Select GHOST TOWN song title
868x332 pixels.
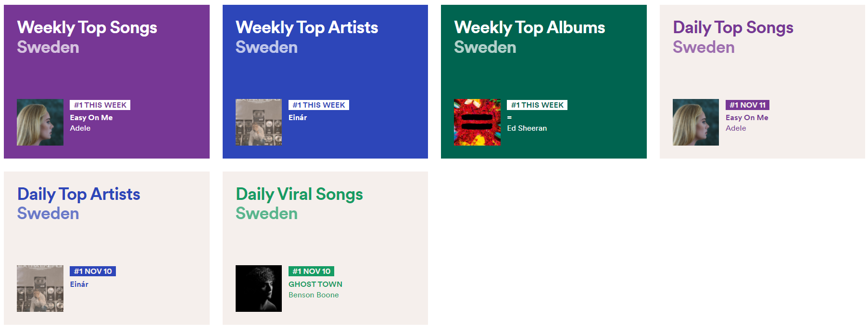(315, 284)
